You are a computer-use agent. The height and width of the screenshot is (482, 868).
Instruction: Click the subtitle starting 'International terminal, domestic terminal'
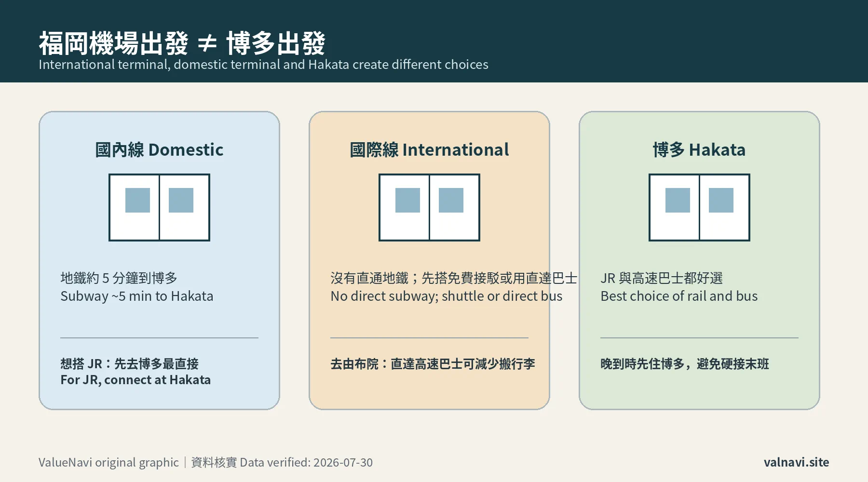[263, 65]
